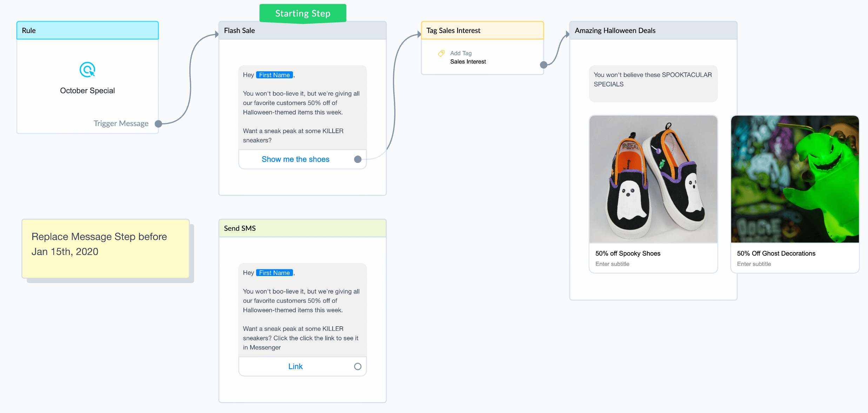Select the Starting Step green label

[x=303, y=14]
